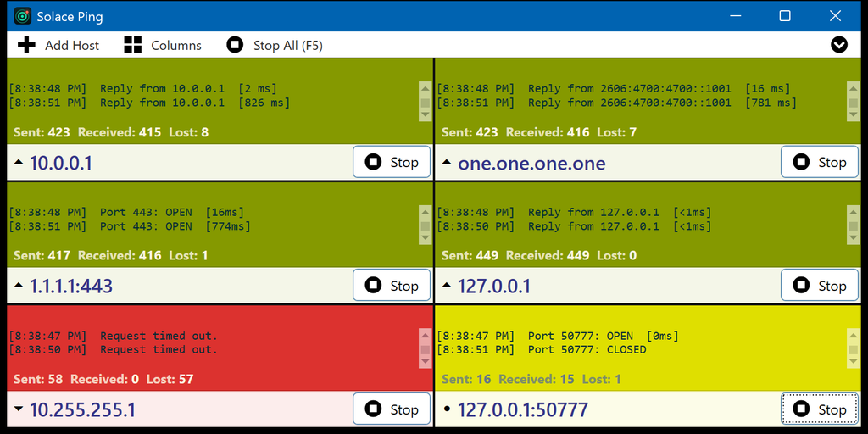Click the bullet marker beside 127.0.0.1:50777
This screenshot has height=434, width=868.
(x=448, y=409)
